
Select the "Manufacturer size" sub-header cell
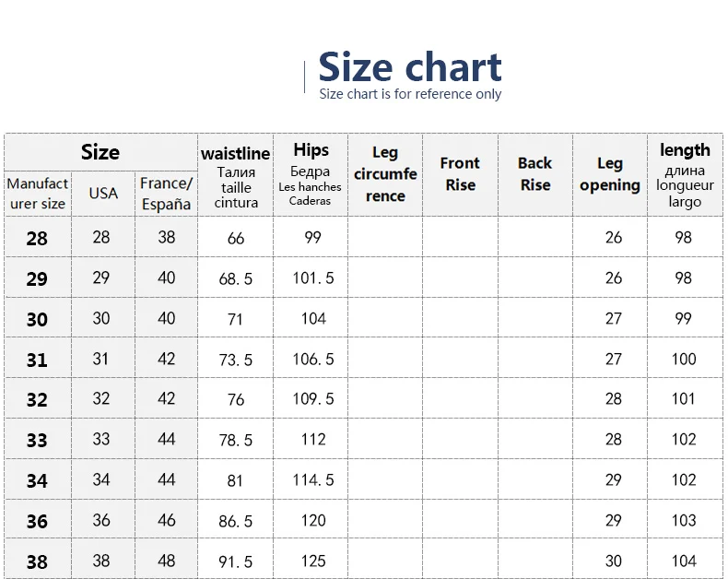[x=37, y=194]
